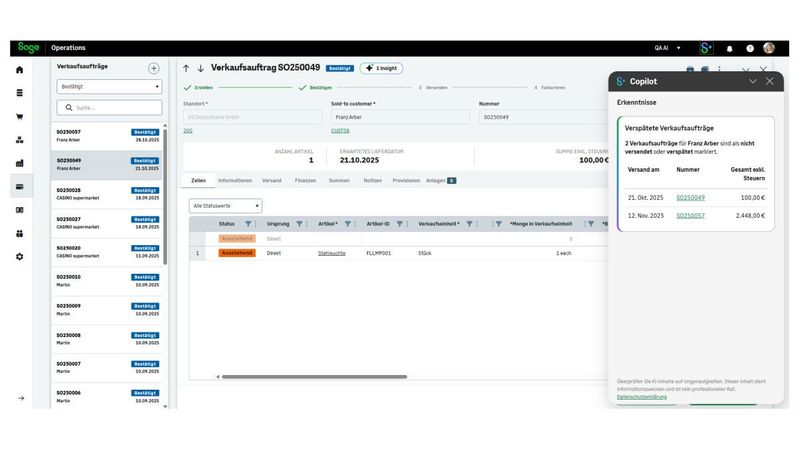This screenshot has height=449, width=799.
Task: Switch to the Anlagen tab
Action: [x=441, y=180]
